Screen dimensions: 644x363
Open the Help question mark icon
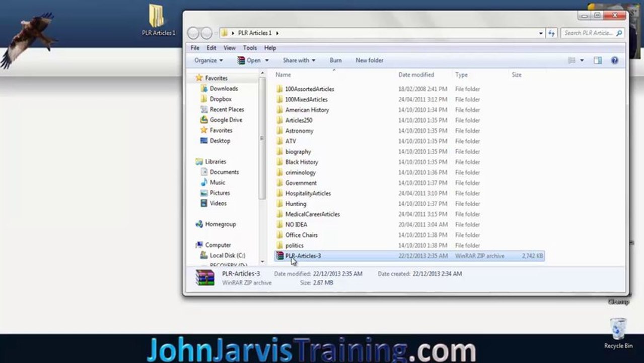point(614,60)
